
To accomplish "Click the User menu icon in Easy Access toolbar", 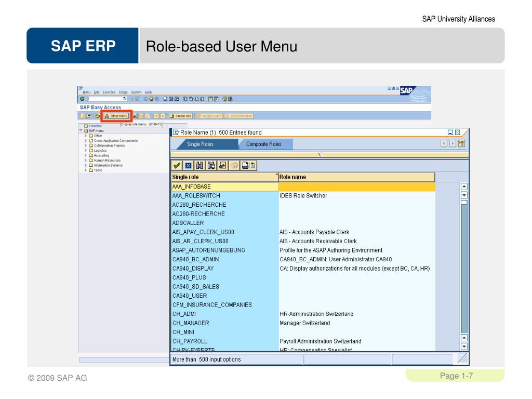I will (83, 116).
